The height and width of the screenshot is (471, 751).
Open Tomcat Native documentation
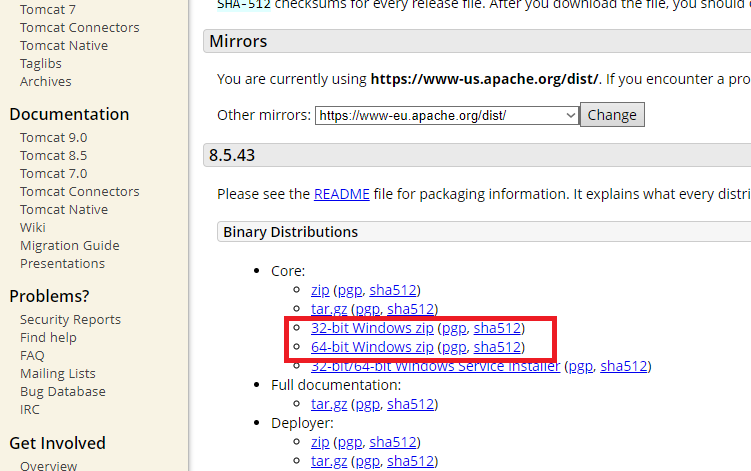(x=64, y=210)
